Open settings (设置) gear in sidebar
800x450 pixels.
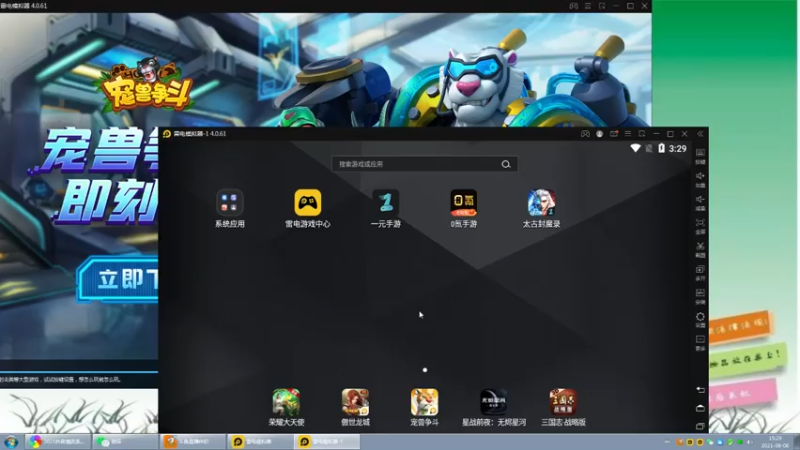click(700, 320)
